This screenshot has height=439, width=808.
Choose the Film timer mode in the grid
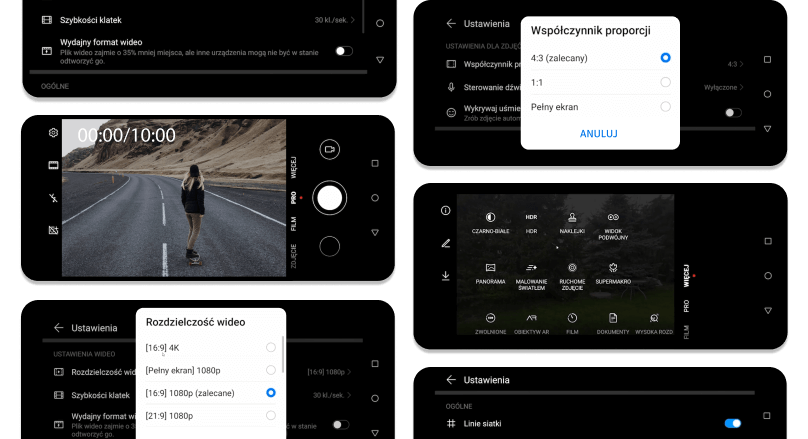[572, 318]
